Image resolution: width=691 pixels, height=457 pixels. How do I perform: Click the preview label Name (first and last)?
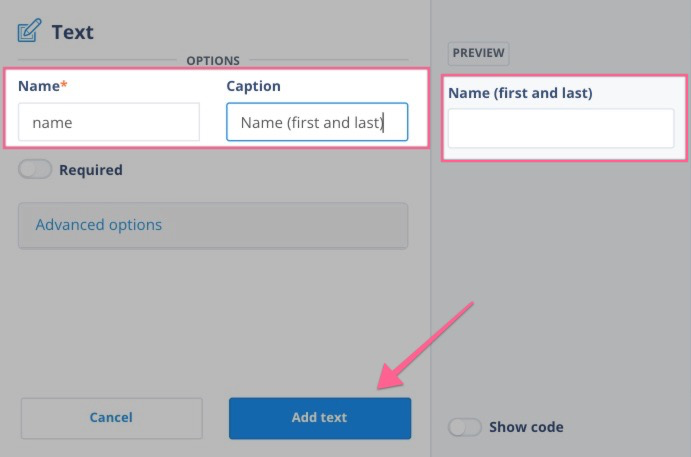520,93
